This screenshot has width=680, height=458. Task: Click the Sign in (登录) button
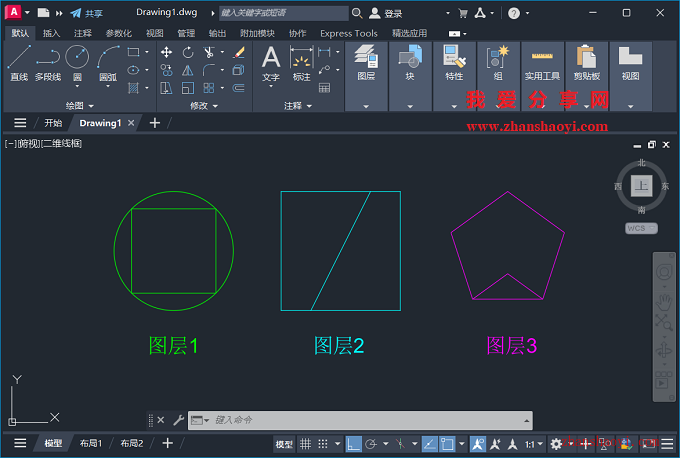tap(386, 13)
